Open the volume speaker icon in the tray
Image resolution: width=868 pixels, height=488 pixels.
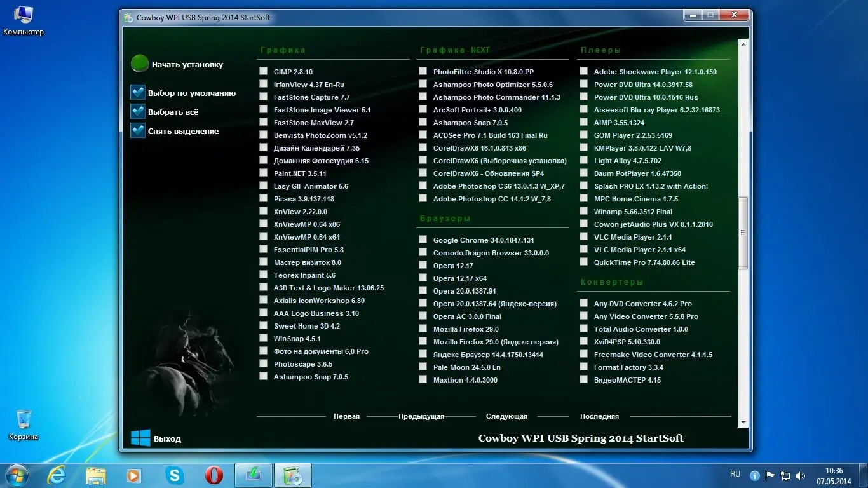click(x=800, y=475)
